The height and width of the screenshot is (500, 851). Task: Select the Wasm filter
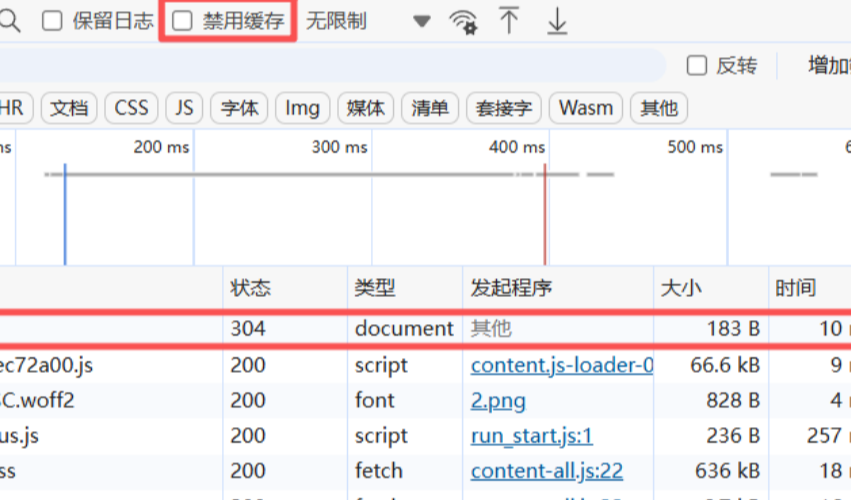pyautogui.click(x=586, y=108)
